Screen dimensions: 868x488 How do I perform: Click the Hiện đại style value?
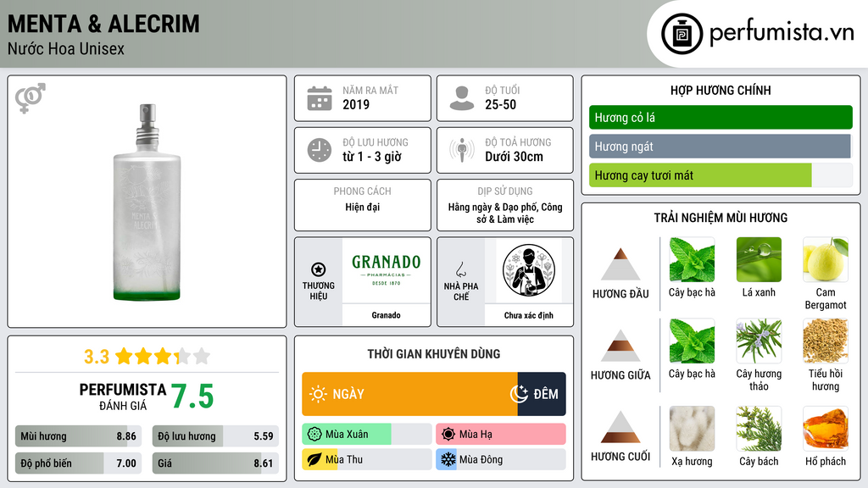click(x=363, y=207)
